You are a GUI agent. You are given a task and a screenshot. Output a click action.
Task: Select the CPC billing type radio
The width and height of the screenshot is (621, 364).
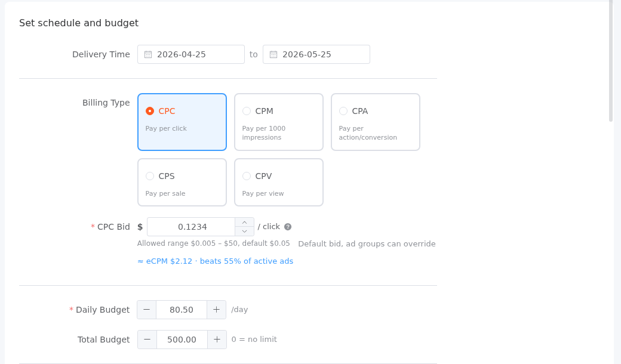[150, 111]
